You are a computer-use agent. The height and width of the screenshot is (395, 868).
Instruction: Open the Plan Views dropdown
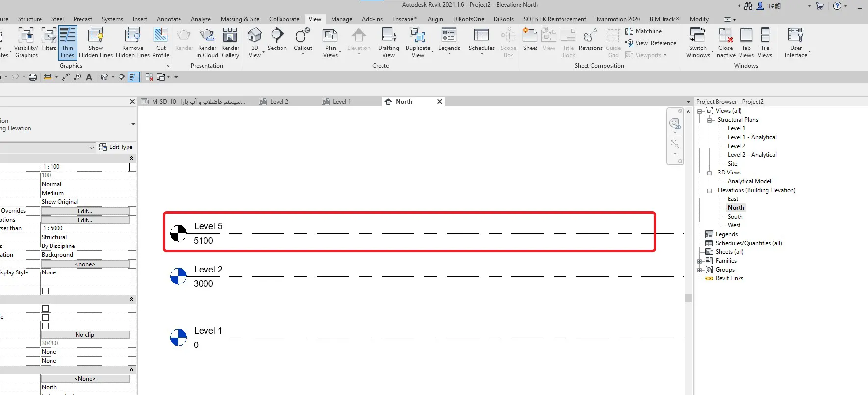pos(331,43)
